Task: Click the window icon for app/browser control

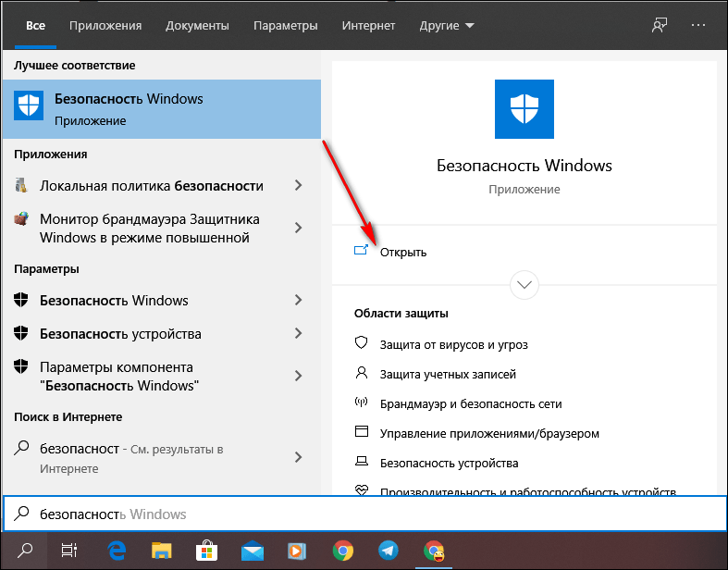Action: (361, 431)
